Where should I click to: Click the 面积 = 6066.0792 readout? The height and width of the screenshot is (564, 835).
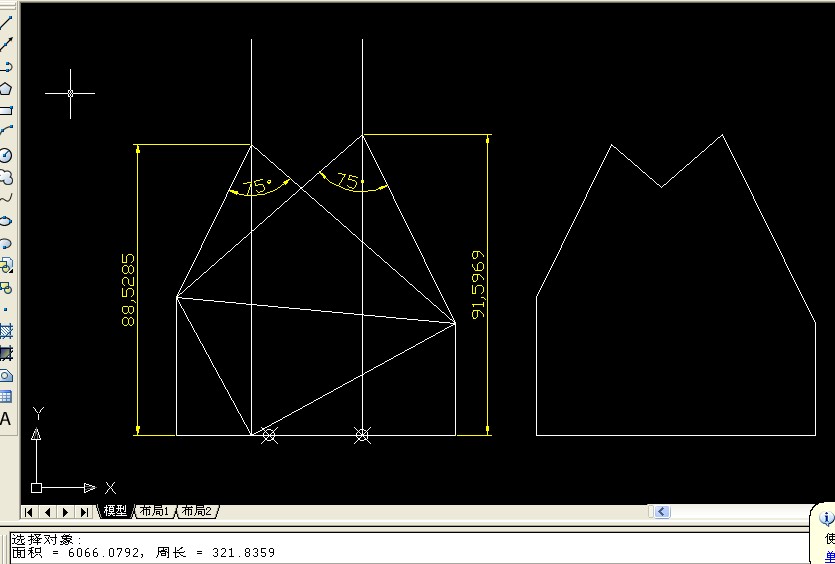pos(78,553)
